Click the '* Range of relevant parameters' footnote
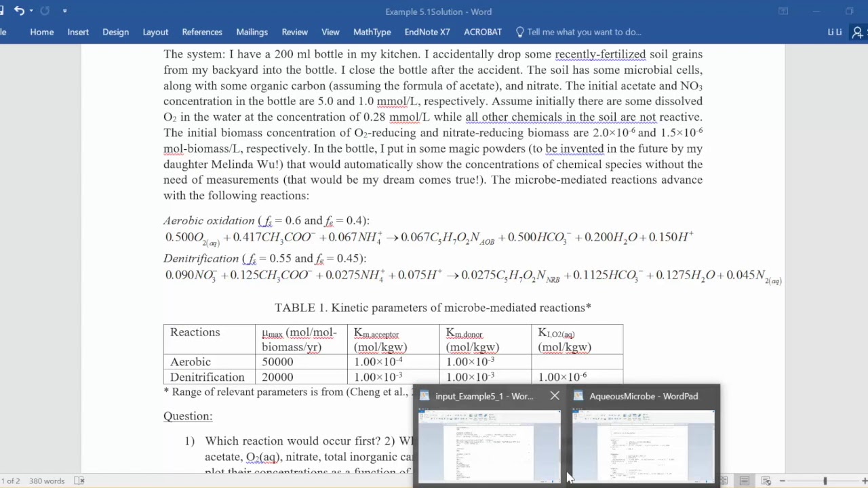 click(x=289, y=392)
